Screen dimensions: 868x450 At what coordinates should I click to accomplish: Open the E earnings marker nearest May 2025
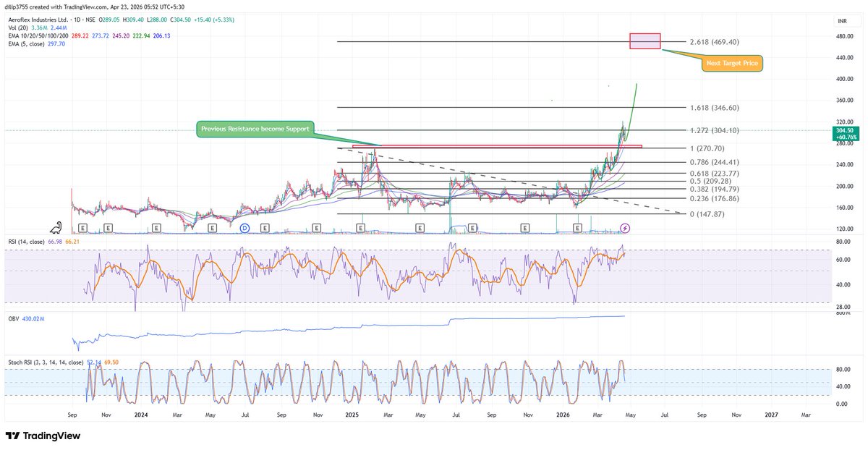point(420,228)
